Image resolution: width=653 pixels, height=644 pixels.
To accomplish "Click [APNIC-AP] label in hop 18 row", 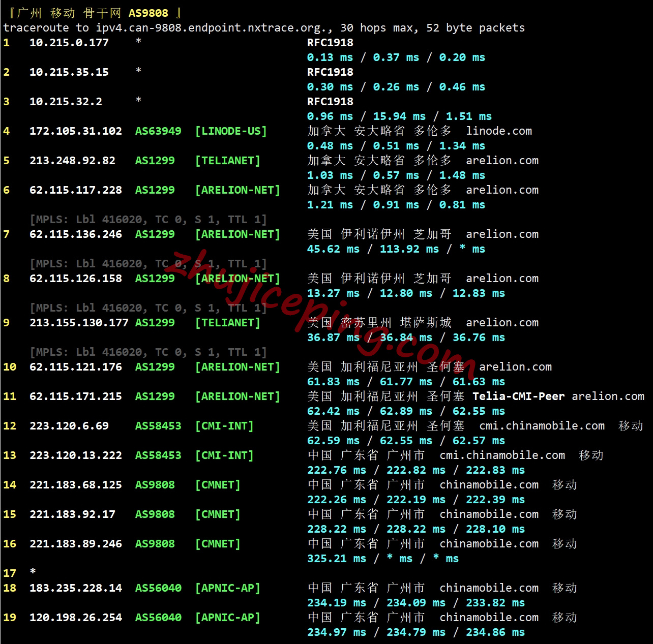I will 228,588.
